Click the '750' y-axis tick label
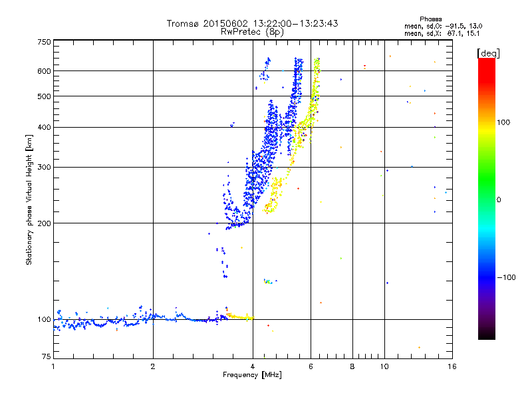Viewport: 532px width, 399px height. click(44, 42)
